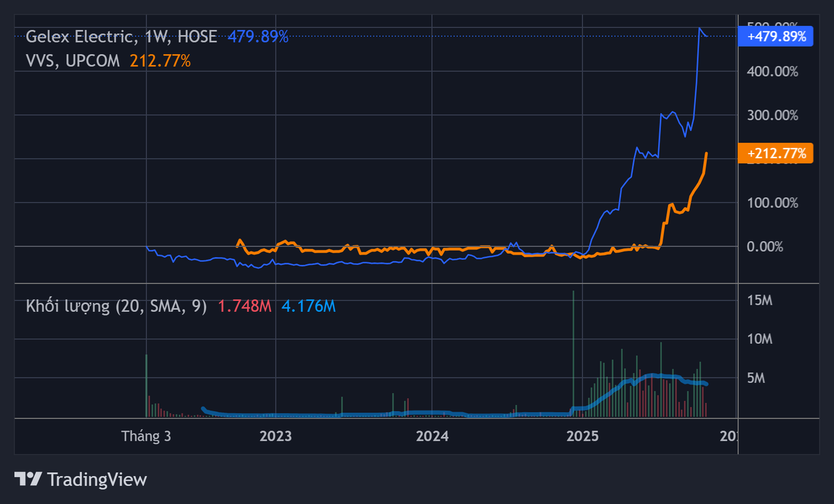Click the 300.00% price scale label

pyautogui.click(x=772, y=115)
